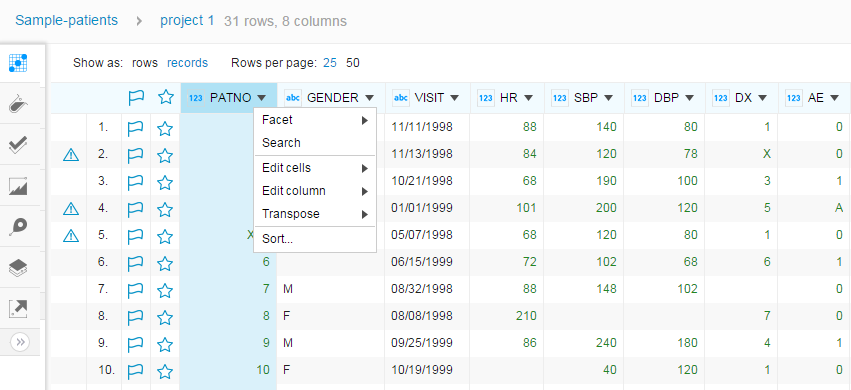
Task: Star row 10
Action: tap(165, 371)
